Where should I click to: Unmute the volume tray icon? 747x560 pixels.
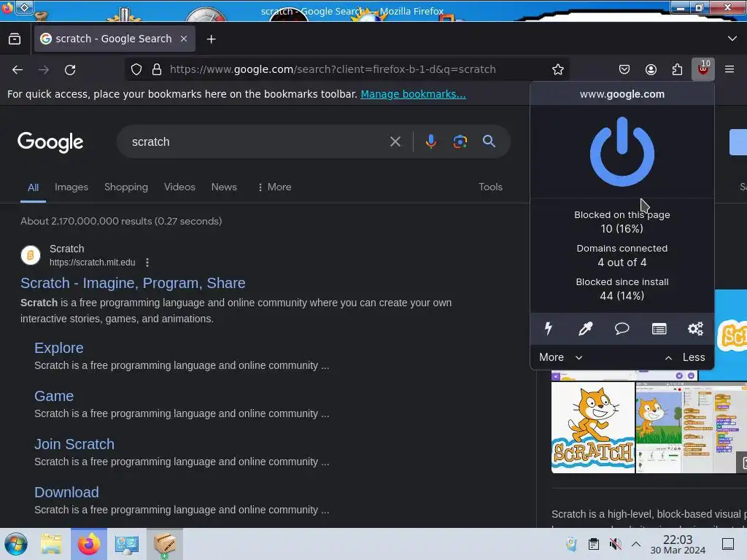click(x=615, y=544)
